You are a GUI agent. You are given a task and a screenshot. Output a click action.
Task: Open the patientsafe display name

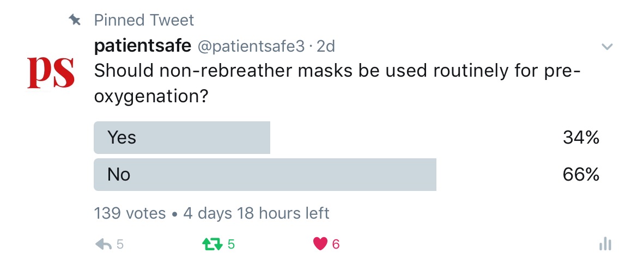tap(143, 46)
